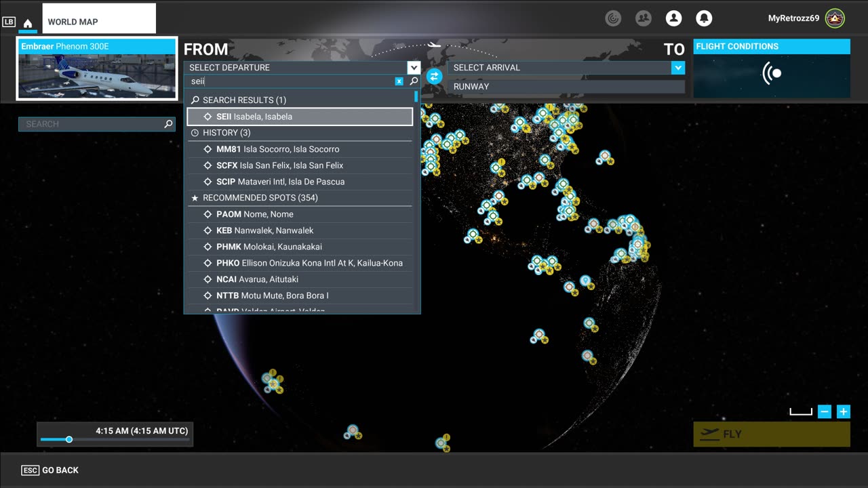
Task: Select the Embraer Phenom 300E aircraft thumbnail
Action: click(97, 69)
